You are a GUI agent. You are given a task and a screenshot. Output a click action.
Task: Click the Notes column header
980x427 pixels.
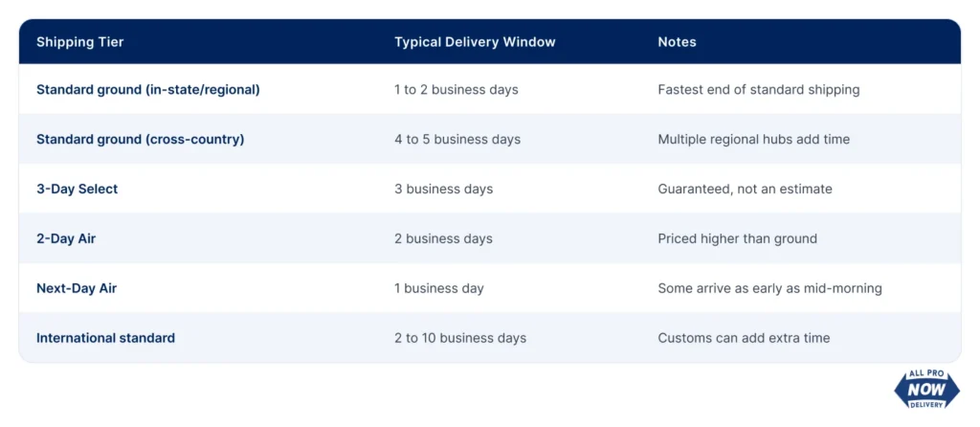click(x=677, y=42)
